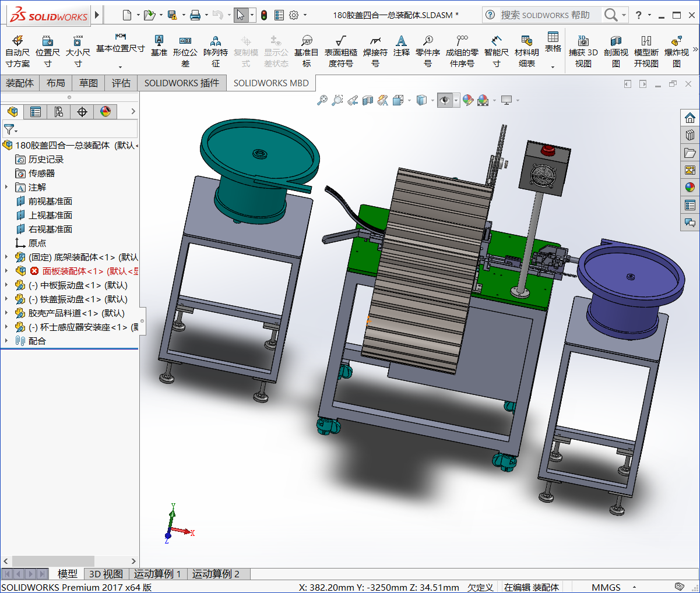Viewport: 700px width, 593px height.
Task: Expand the 注解 (Annotations) tree node
Action: click(x=6, y=187)
